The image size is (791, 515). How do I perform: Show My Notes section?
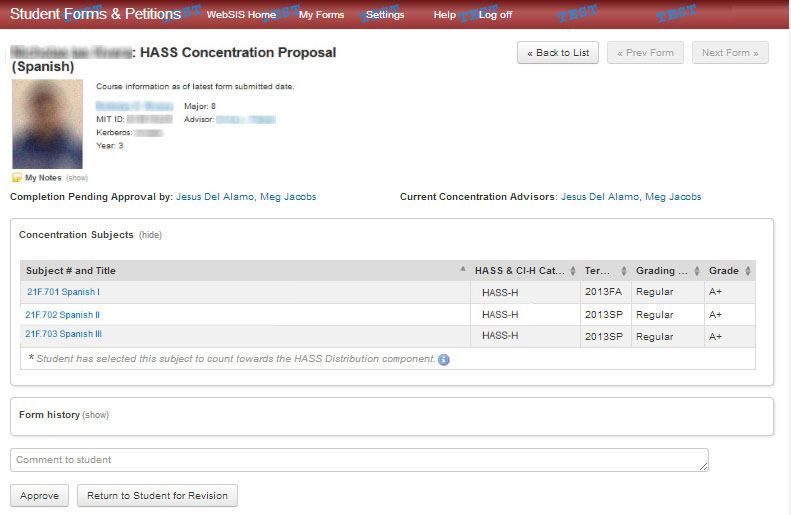click(77, 178)
